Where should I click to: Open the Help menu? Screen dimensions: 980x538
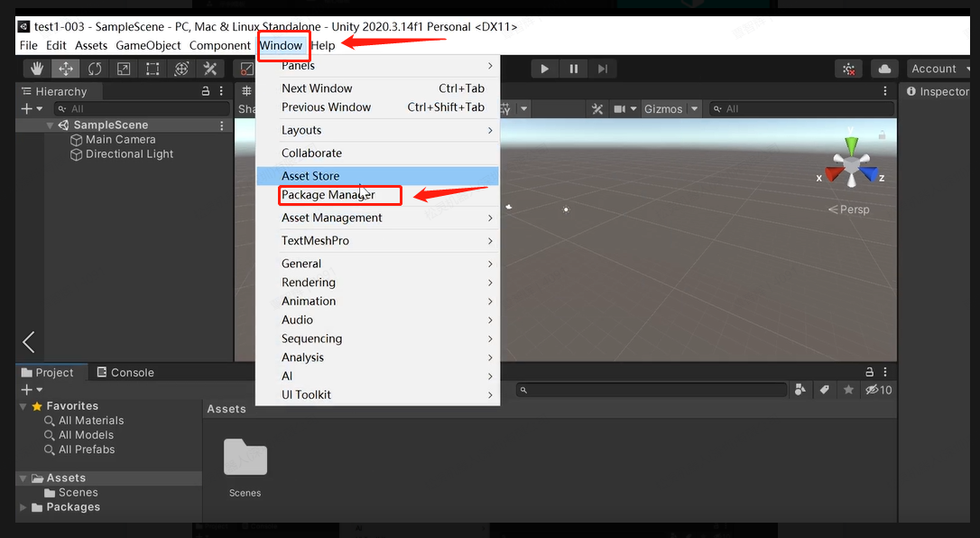(x=323, y=45)
